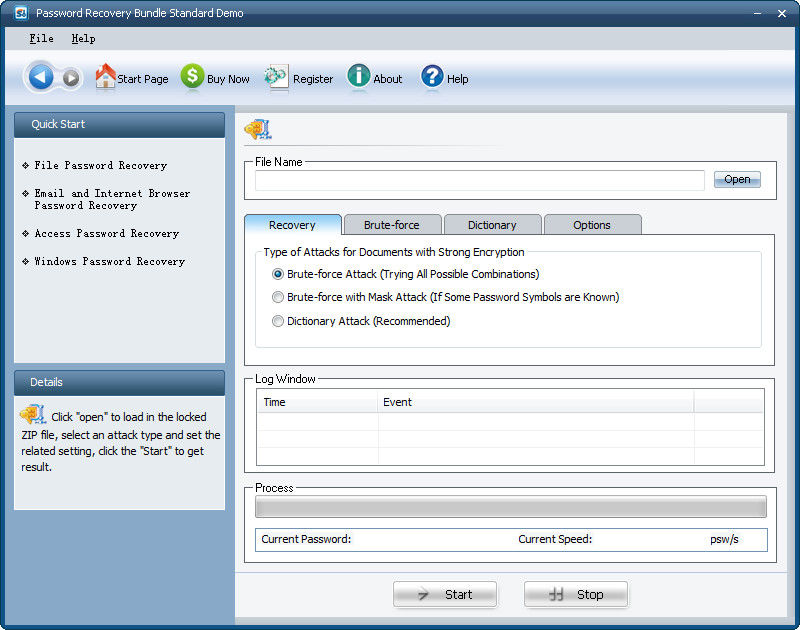Open the Help menu

click(x=83, y=39)
